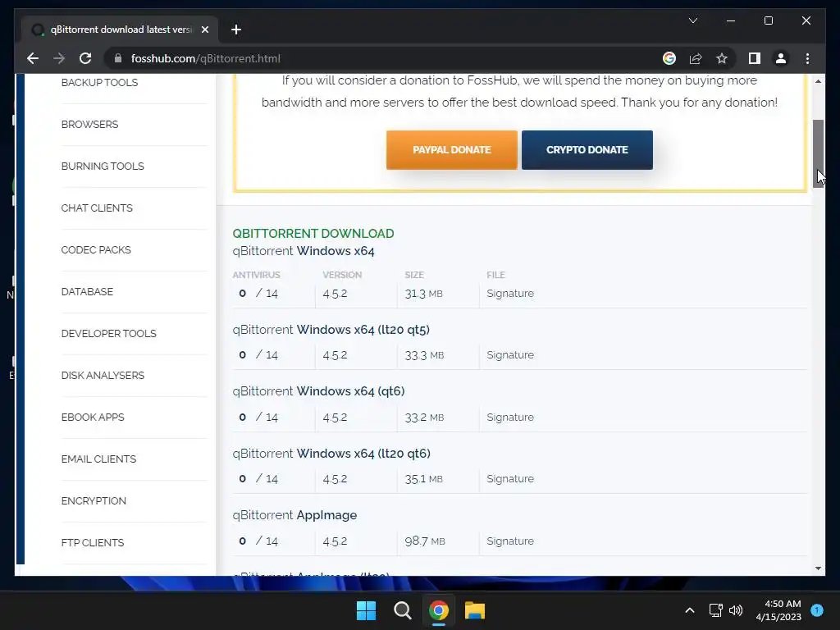This screenshot has height=630, width=840.
Task: Open the Codec Packs category
Action: (x=96, y=249)
